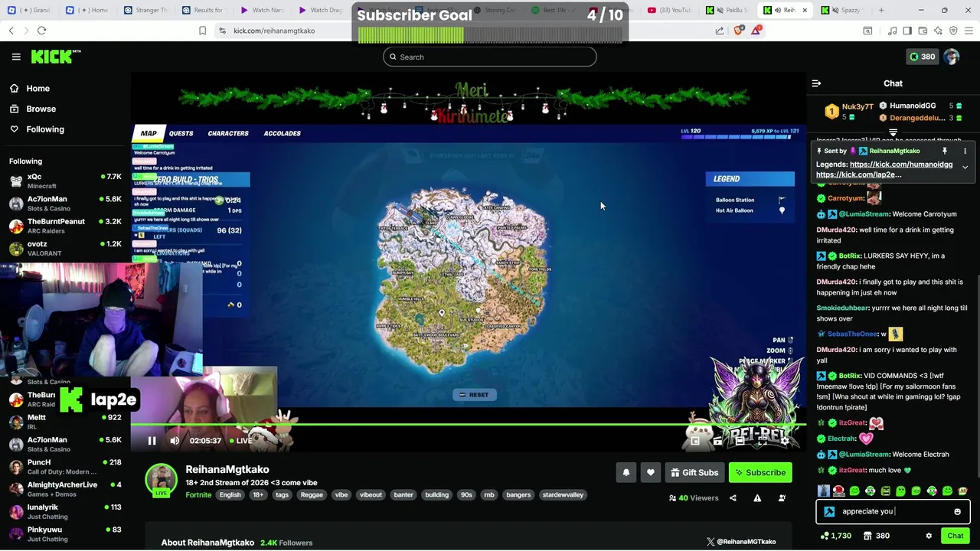Open pinned message three-dot options

(965, 152)
